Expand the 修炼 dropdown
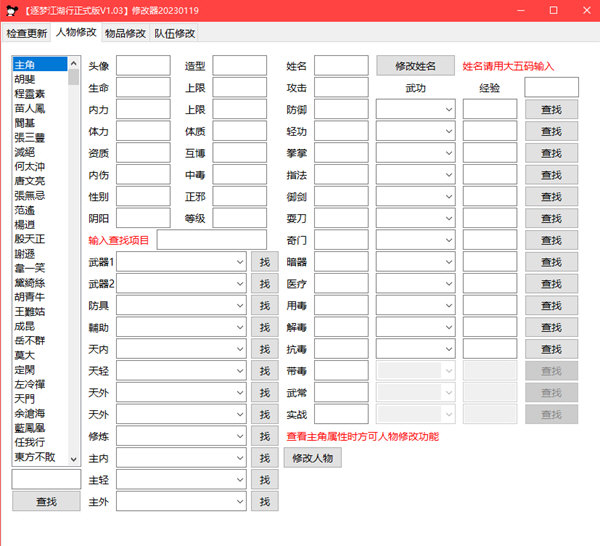Viewport: 600px width, 546px height. [181, 436]
